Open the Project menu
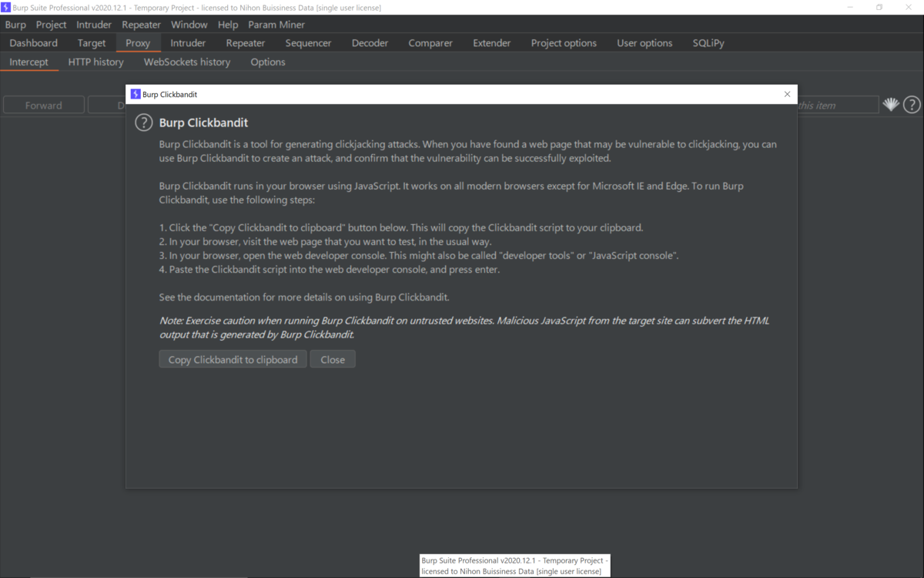The image size is (924, 578). pyautogui.click(x=51, y=25)
